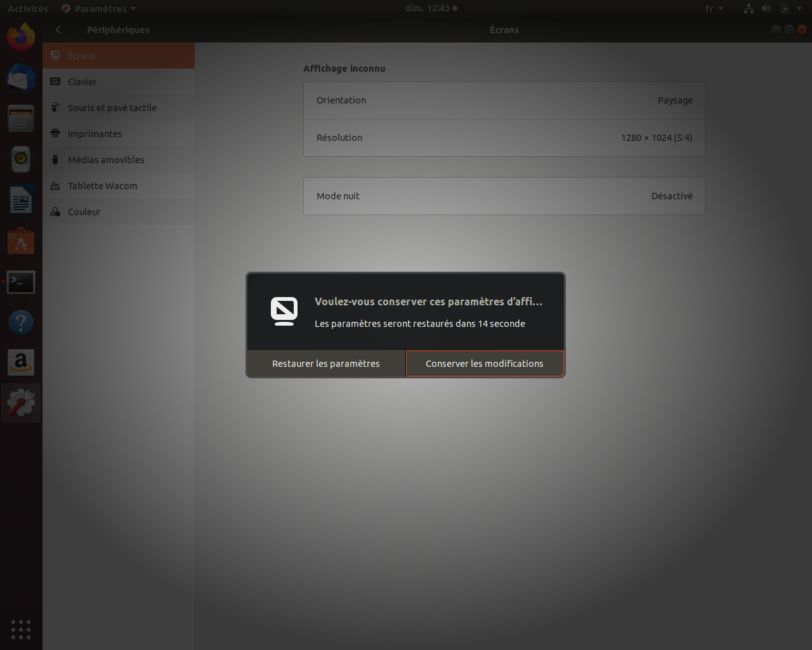Screen dimensions: 812x650
Task: Click the Firefox icon in the dock
Action: 21,37
